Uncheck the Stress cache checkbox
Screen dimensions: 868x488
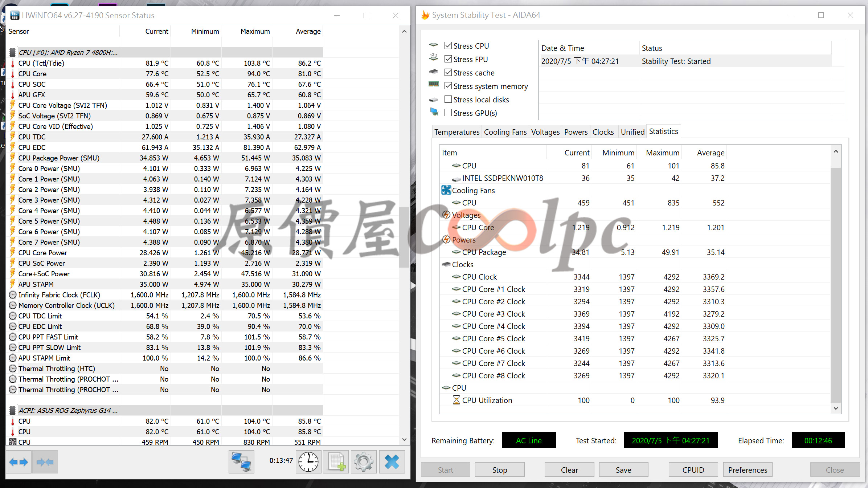pyautogui.click(x=448, y=72)
